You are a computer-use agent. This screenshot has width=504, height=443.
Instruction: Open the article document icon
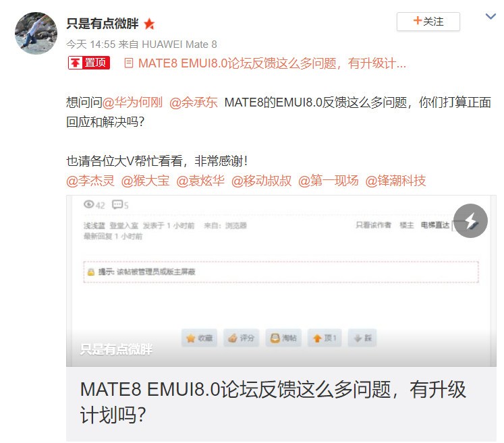(129, 63)
